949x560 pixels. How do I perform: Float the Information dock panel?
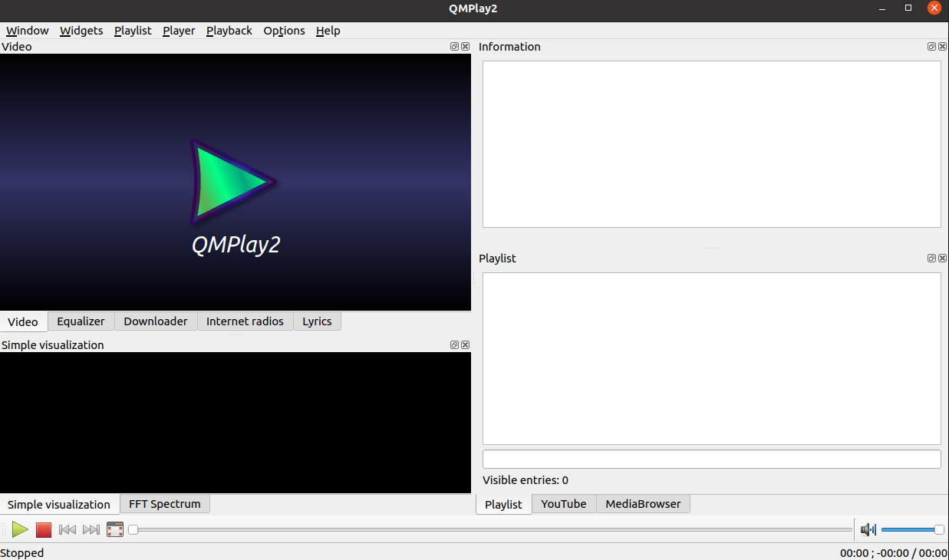[x=932, y=47]
